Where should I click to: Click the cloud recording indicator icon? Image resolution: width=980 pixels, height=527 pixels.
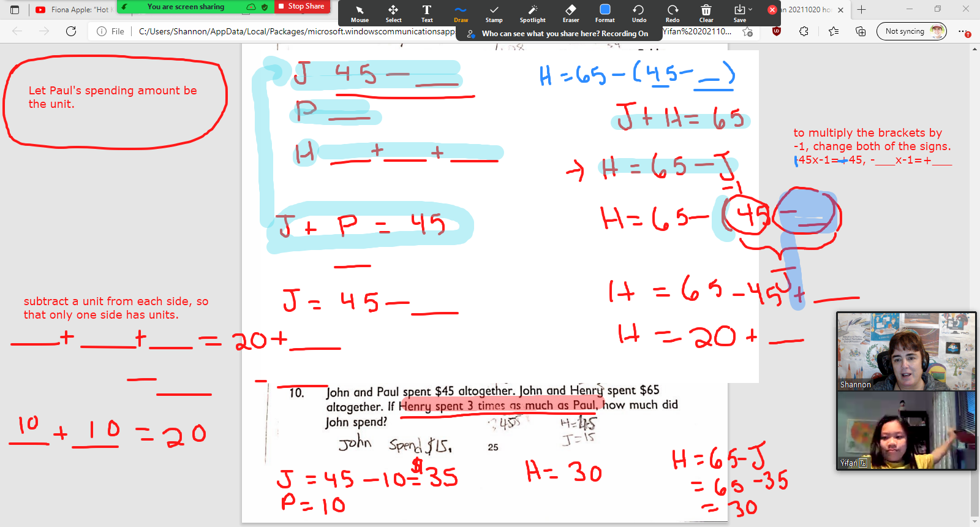click(x=251, y=7)
